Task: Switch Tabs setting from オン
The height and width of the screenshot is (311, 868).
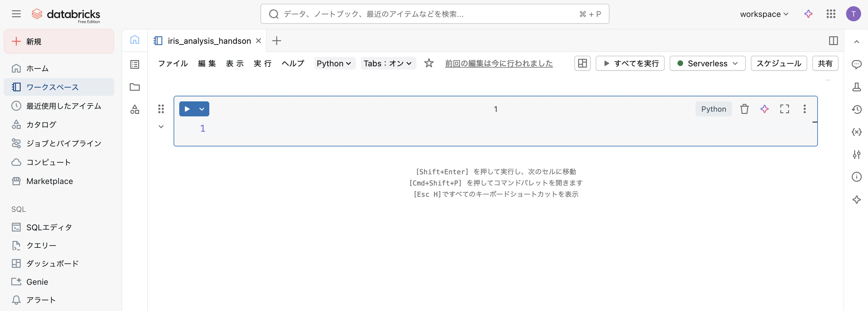Action: (388, 63)
